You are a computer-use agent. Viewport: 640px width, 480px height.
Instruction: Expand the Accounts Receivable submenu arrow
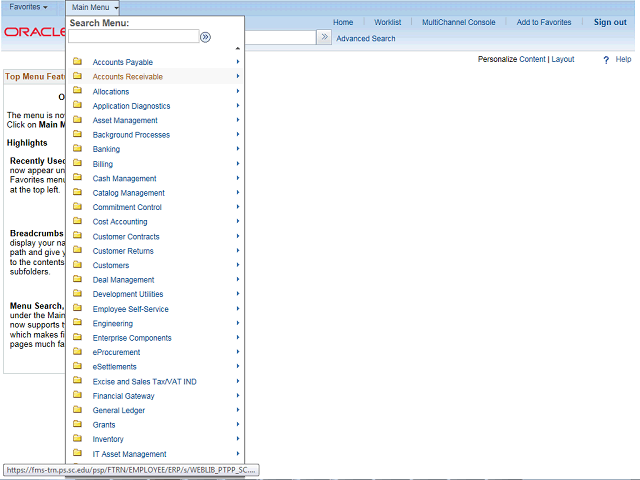(238, 76)
